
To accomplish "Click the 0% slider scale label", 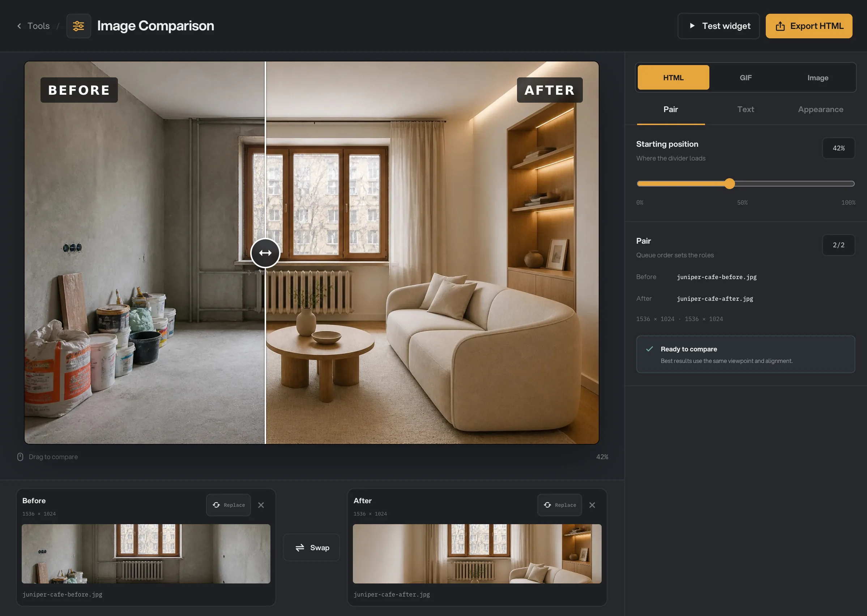I will click(x=640, y=202).
